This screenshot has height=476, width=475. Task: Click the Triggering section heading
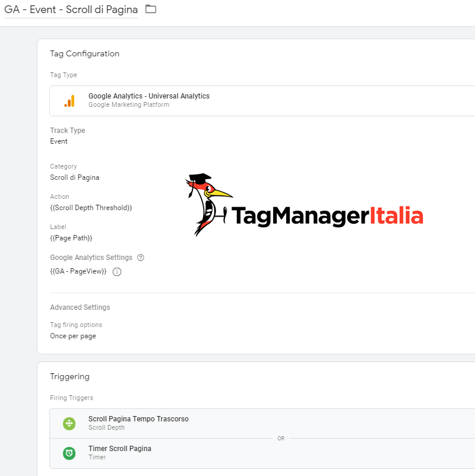[69, 377]
